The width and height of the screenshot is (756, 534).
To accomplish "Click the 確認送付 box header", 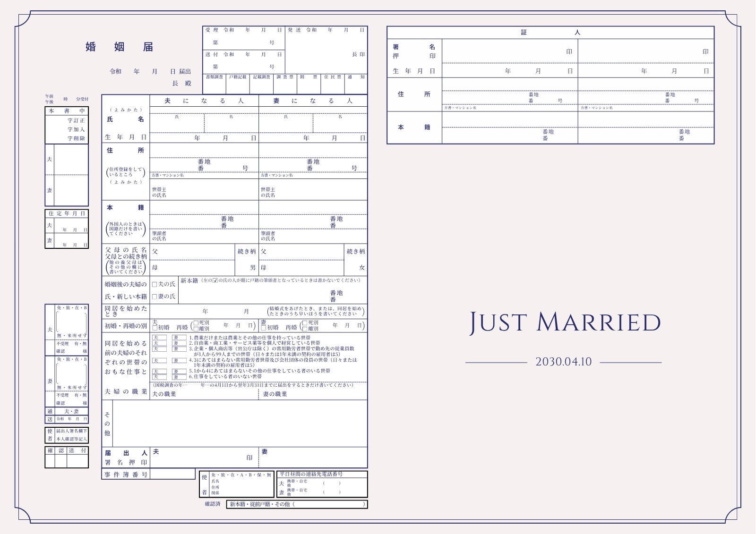I will (x=67, y=450).
